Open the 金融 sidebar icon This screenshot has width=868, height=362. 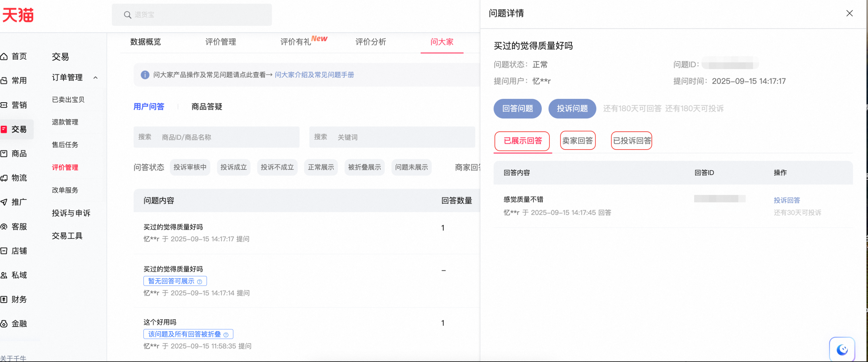coord(4,324)
